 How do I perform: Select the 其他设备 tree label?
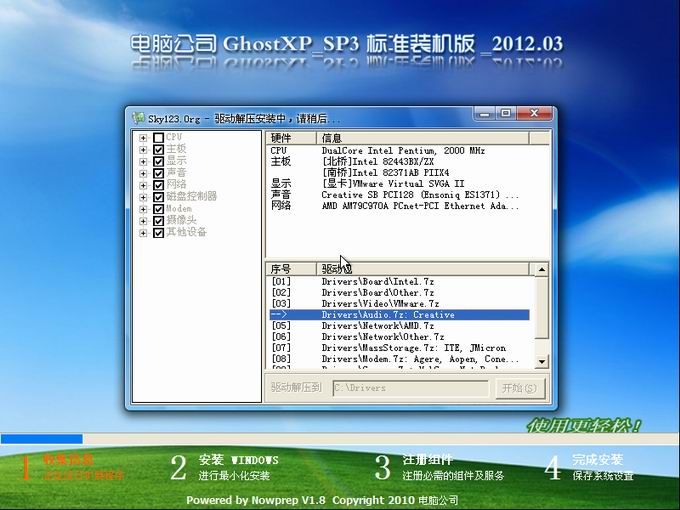[x=186, y=233]
